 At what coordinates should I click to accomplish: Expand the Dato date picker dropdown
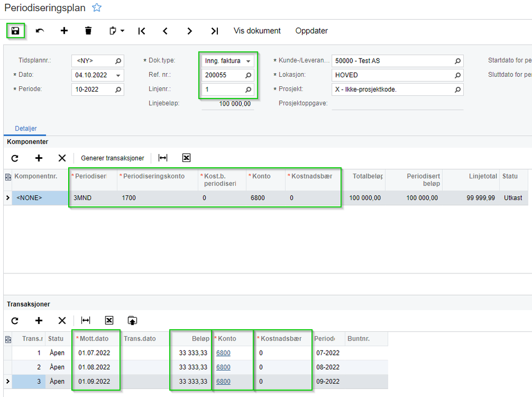(118, 75)
